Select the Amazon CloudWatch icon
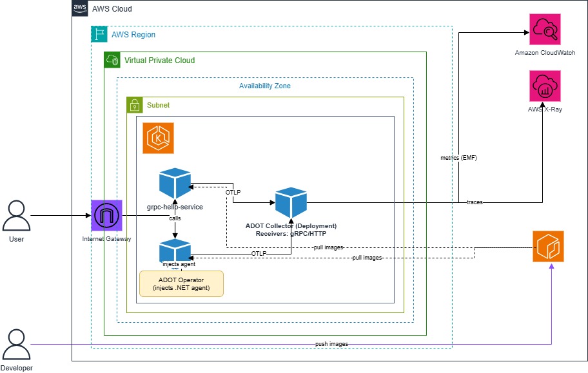Screen dimensions: 588x373 point(545,29)
